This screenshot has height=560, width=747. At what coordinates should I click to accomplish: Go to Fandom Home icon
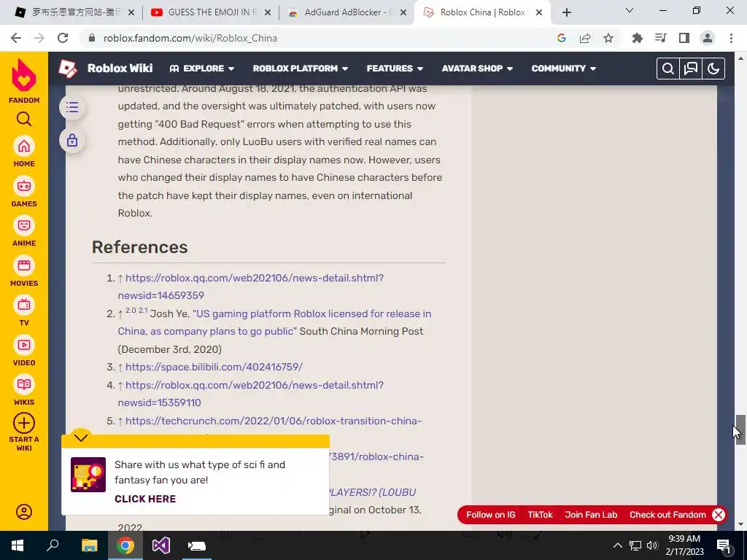(24, 146)
